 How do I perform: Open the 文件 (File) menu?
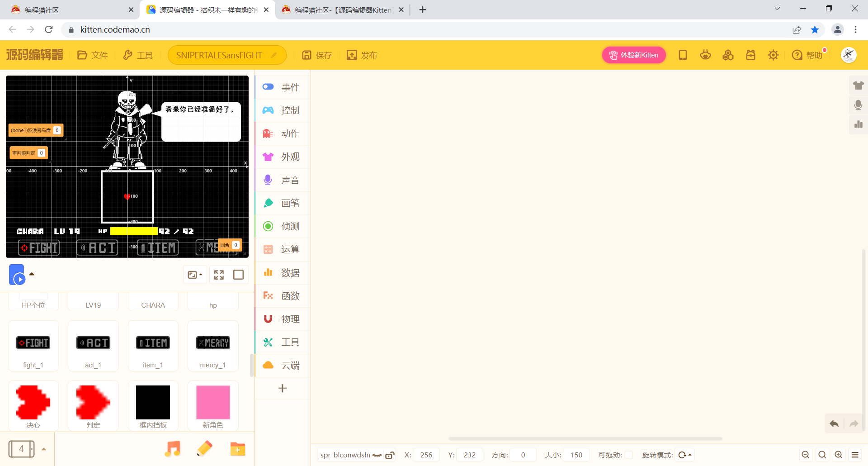(92, 55)
